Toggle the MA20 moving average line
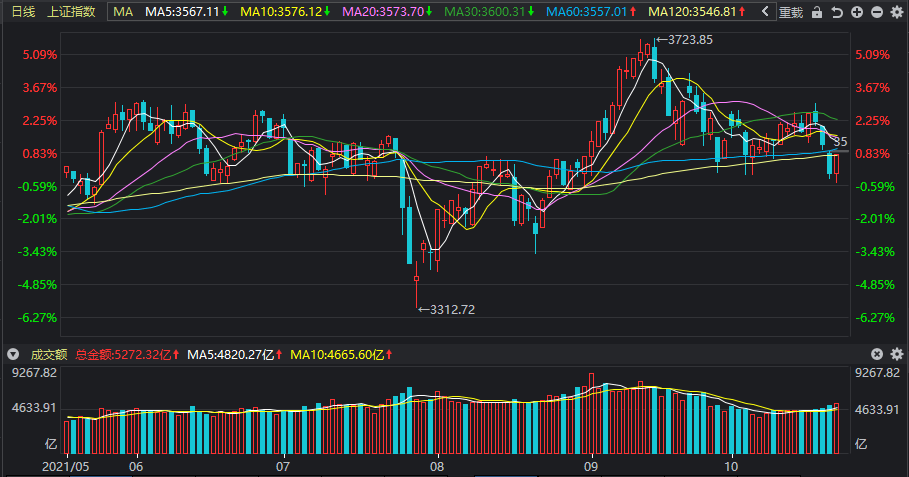Image resolution: width=909 pixels, height=477 pixels. coord(387,12)
